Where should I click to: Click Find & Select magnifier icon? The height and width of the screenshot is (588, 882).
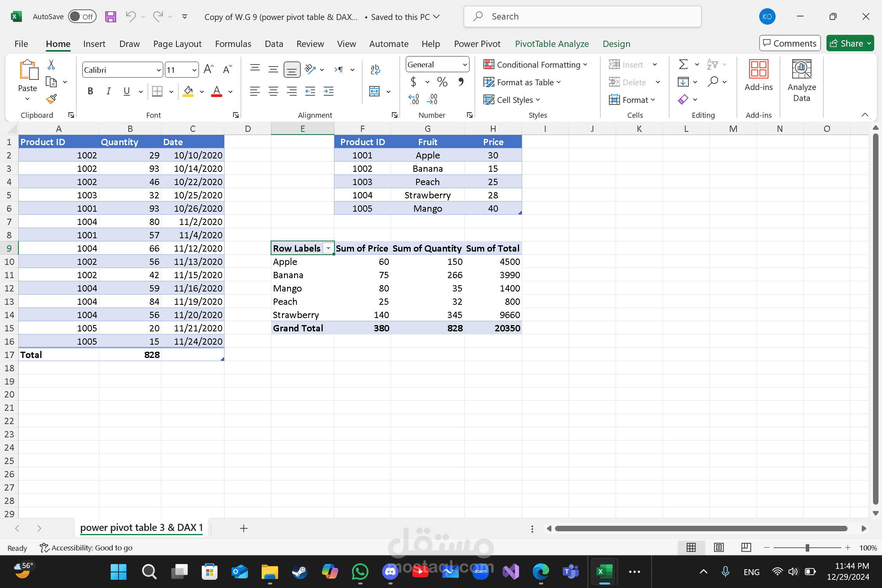(x=713, y=81)
